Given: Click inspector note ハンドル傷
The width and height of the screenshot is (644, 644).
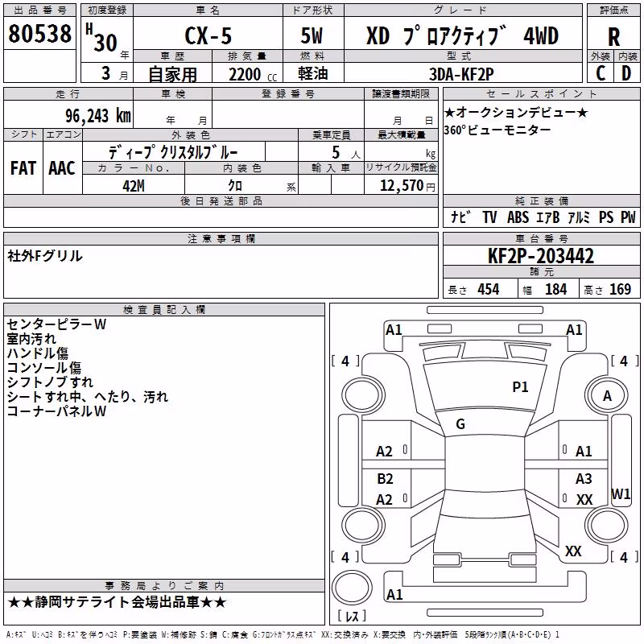Looking at the screenshot, I should click(38, 353).
